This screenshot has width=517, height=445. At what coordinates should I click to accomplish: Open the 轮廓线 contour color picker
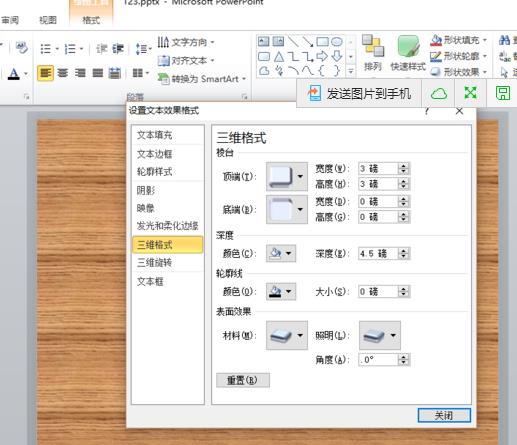click(281, 292)
